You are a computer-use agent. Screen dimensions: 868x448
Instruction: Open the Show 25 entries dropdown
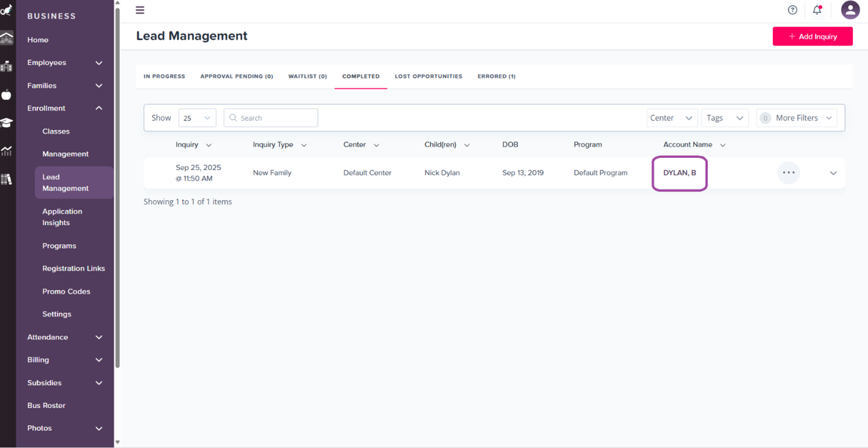[197, 118]
